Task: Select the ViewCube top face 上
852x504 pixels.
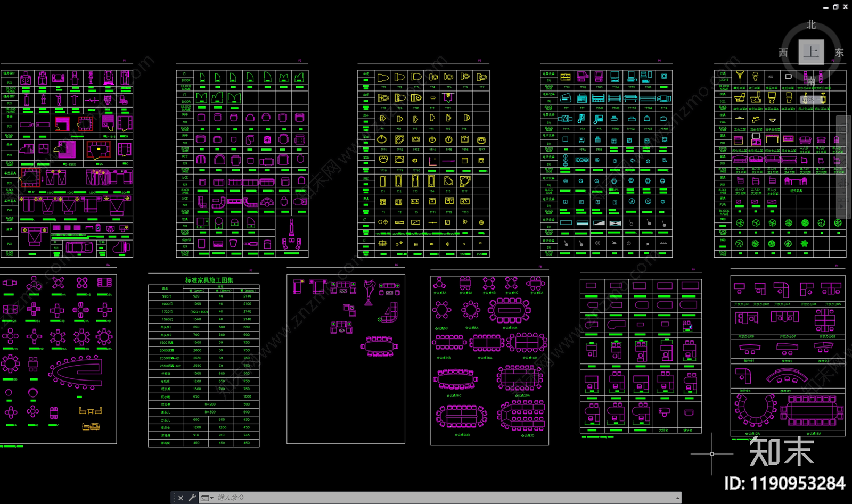Action: coord(811,52)
